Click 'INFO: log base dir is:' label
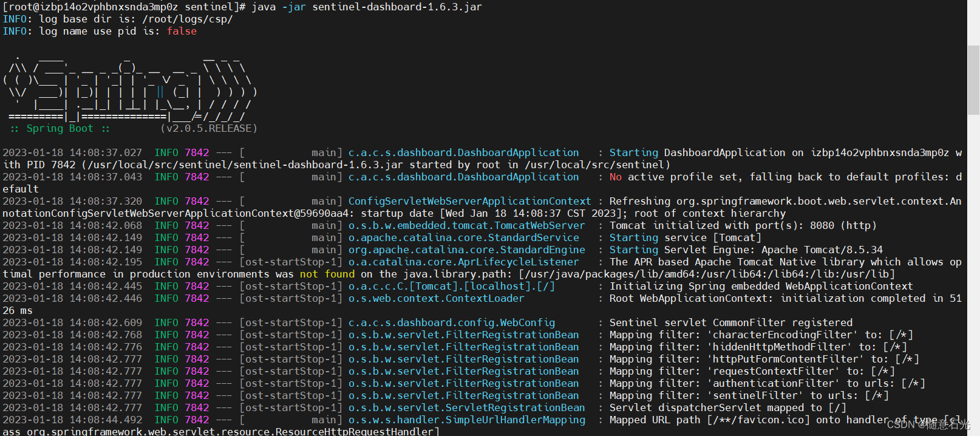This screenshot has height=436, width=980. pyautogui.click(x=69, y=19)
